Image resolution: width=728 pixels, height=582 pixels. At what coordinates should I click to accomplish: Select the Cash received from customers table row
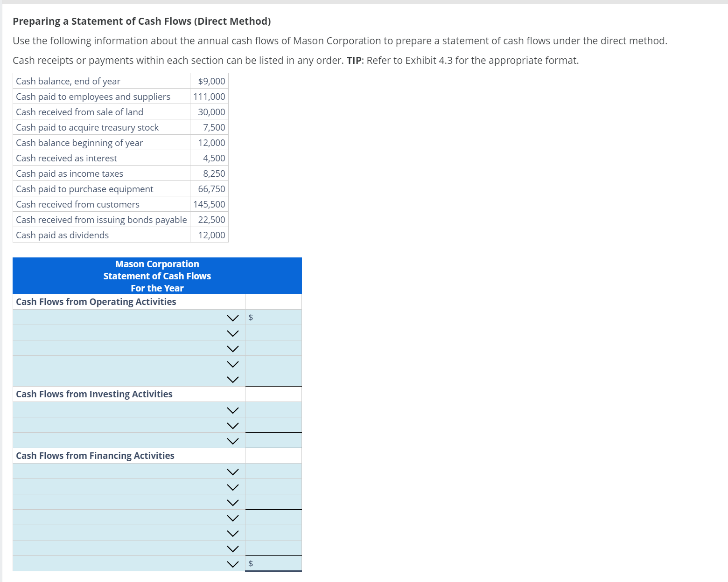click(x=77, y=204)
